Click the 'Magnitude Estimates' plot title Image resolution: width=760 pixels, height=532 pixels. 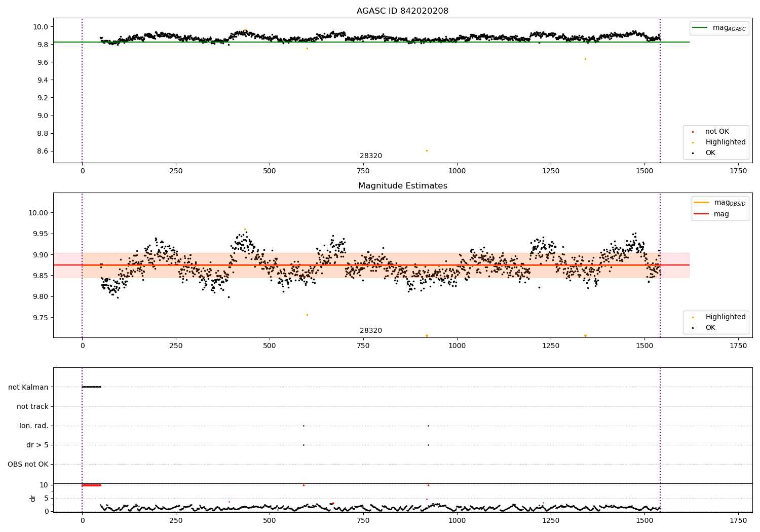tap(402, 186)
